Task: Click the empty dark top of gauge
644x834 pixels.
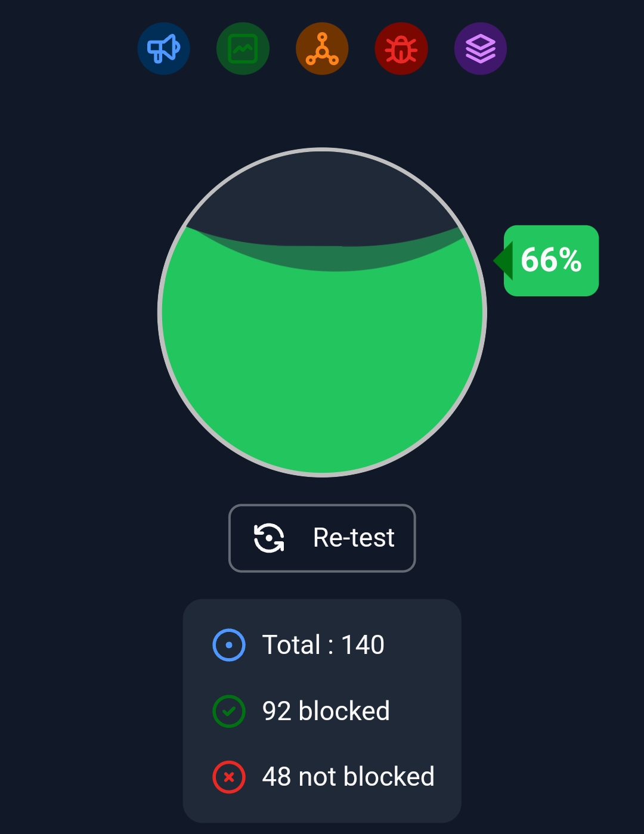Action: (322, 191)
